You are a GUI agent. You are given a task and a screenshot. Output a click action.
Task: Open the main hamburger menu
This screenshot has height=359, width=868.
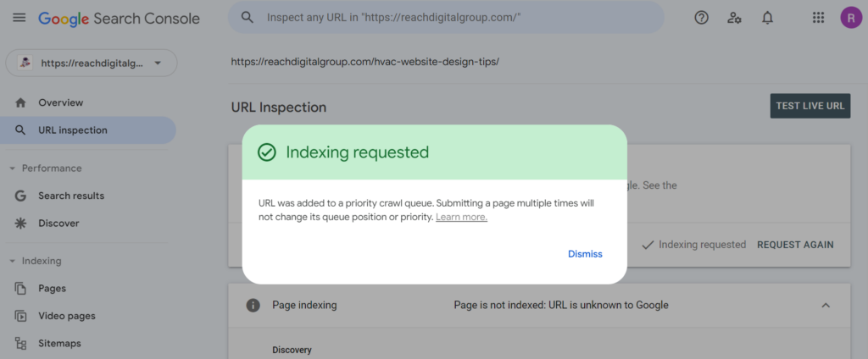tap(19, 18)
